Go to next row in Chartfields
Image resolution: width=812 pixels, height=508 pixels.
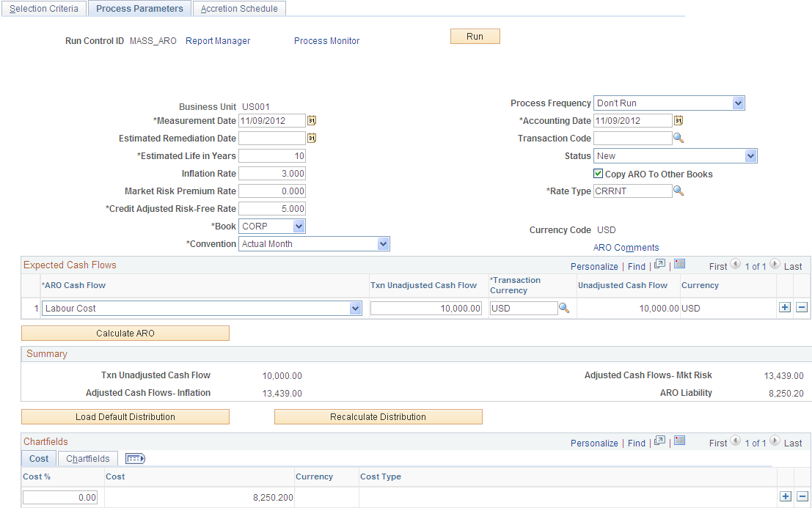pos(775,441)
